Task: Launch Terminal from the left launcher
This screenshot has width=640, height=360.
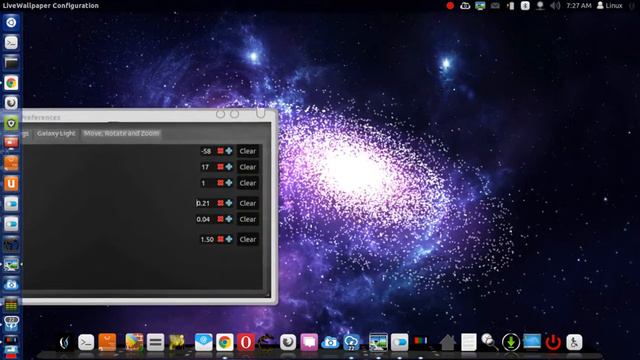Action: (x=11, y=42)
